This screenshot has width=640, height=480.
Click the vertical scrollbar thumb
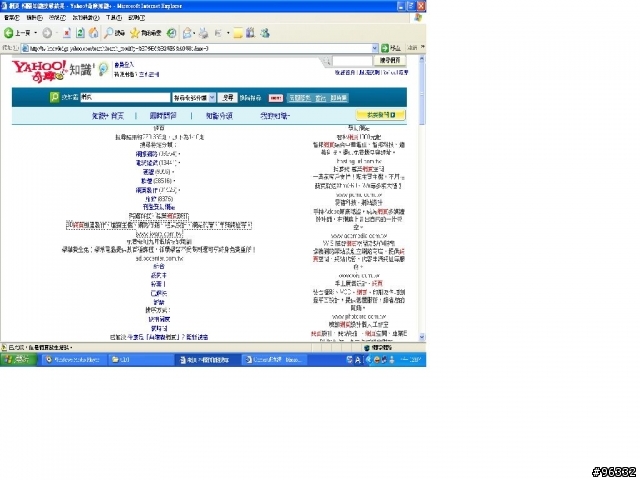coord(422,94)
